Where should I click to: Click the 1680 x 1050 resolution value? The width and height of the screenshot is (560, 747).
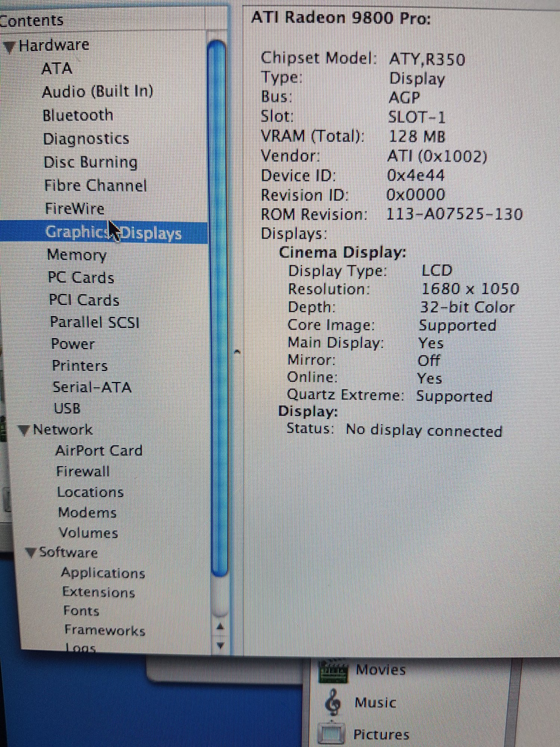(470, 289)
